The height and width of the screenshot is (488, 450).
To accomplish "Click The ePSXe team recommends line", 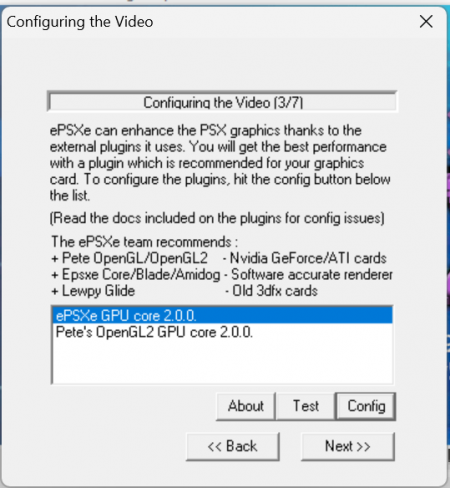I will pyautogui.click(x=145, y=242).
